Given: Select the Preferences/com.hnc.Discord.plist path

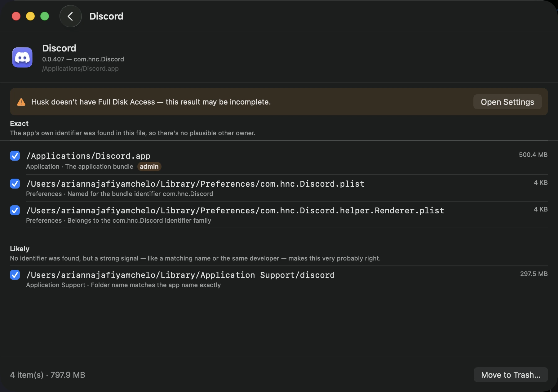Looking at the screenshot, I should click(195, 184).
